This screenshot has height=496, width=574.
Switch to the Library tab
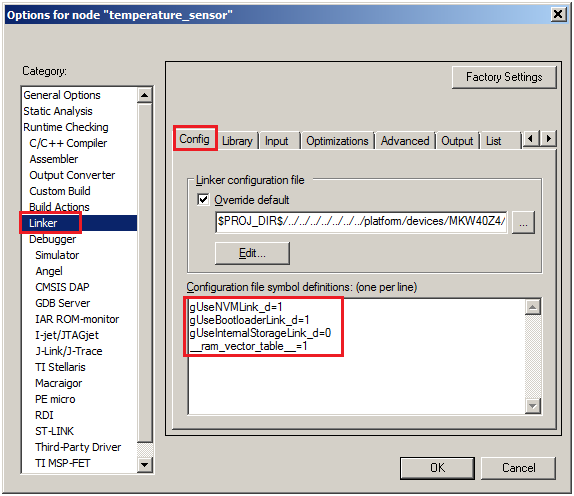pyautogui.click(x=238, y=141)
